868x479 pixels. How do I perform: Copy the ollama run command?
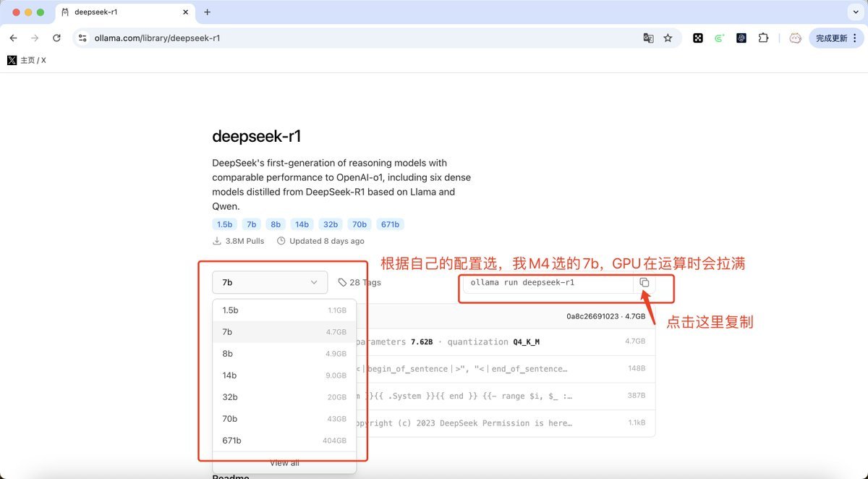pyautogui.click(x=644, y=282)
